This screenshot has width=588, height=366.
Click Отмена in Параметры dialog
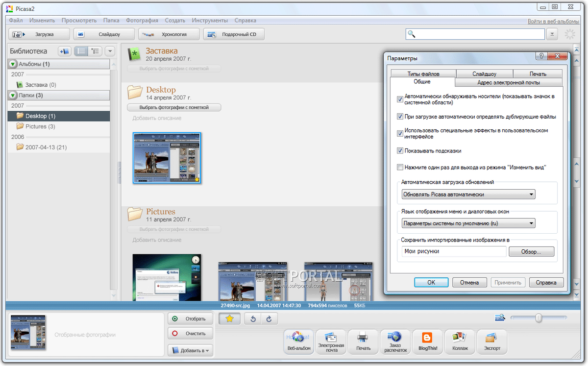[469, 283]
